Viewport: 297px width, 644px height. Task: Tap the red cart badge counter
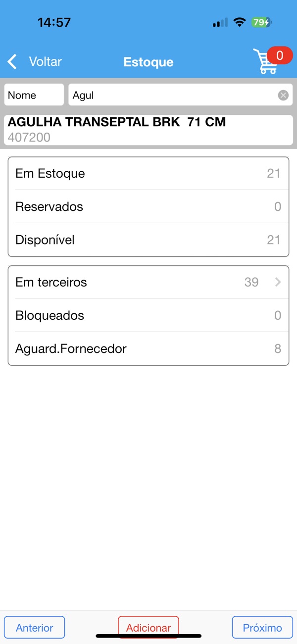click(279, 55)
